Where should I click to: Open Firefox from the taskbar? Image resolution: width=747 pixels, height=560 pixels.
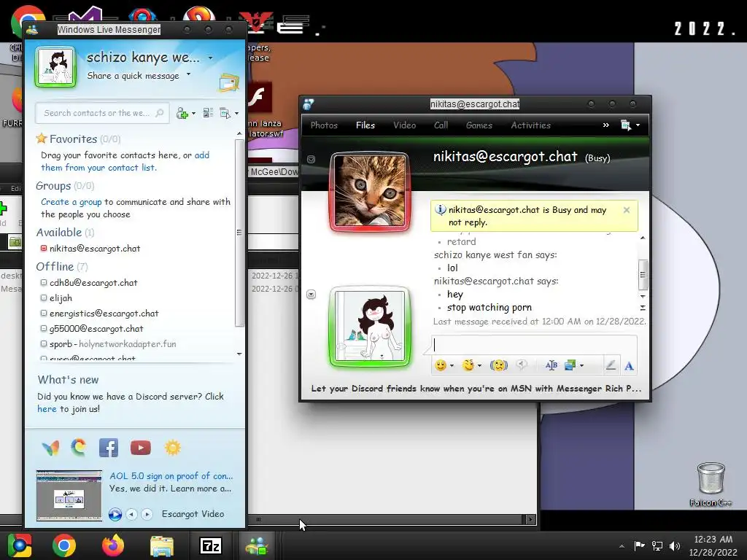pos(113,545)
